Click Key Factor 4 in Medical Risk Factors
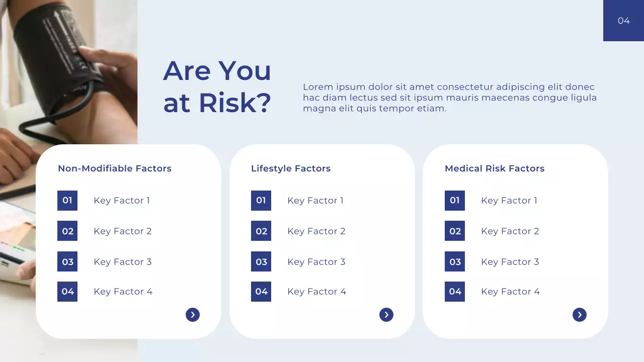 click(510, 292)
